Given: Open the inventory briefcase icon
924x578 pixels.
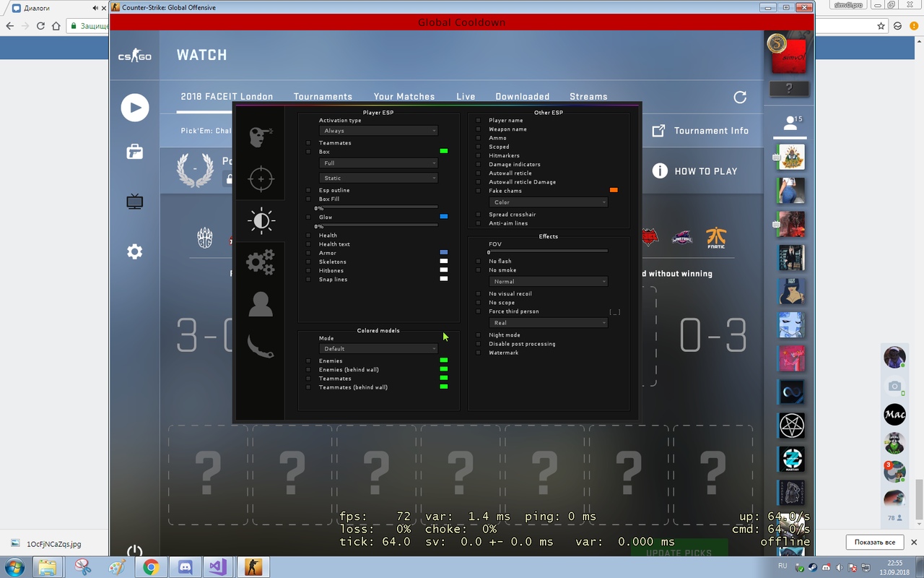Looking at the screenshot, I should point(135,152).
